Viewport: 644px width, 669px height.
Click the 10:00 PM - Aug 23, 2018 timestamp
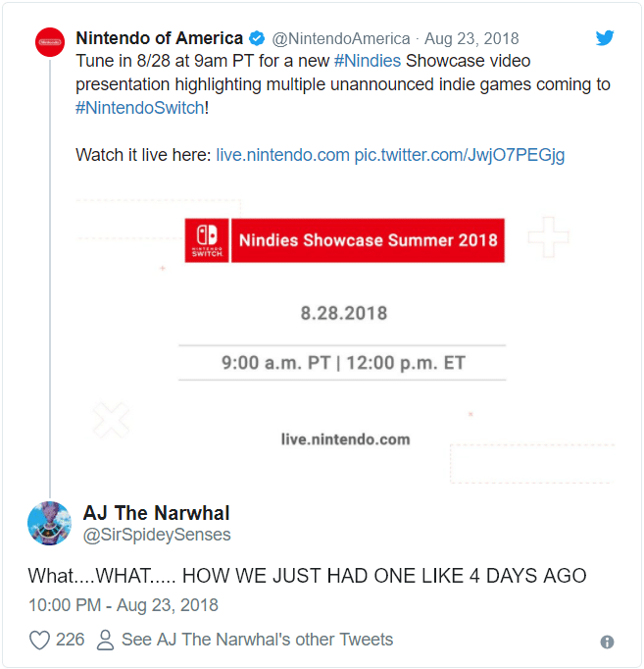tap(124, 604)
